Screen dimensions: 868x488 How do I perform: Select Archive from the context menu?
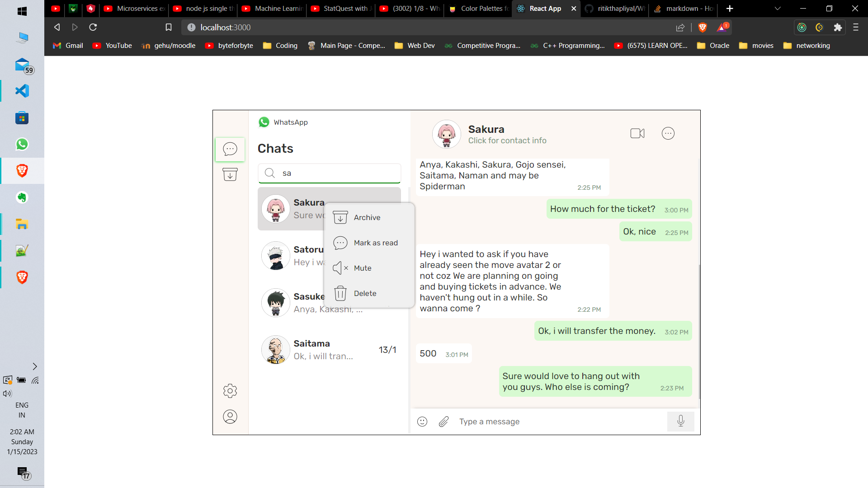pyautogui.click(x=369, y=217)
